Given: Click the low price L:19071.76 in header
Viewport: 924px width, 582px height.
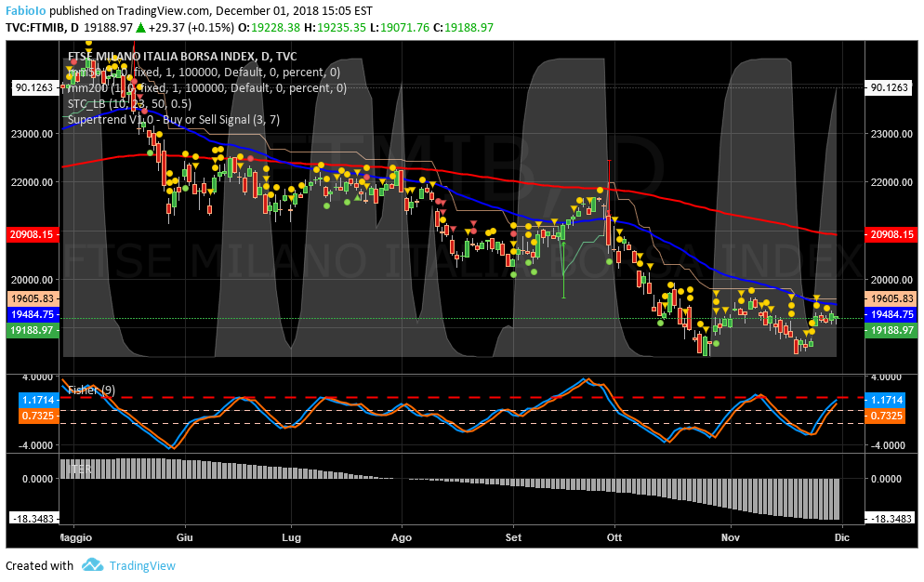Looking at the screenshot, I should [x=399, y=27].
